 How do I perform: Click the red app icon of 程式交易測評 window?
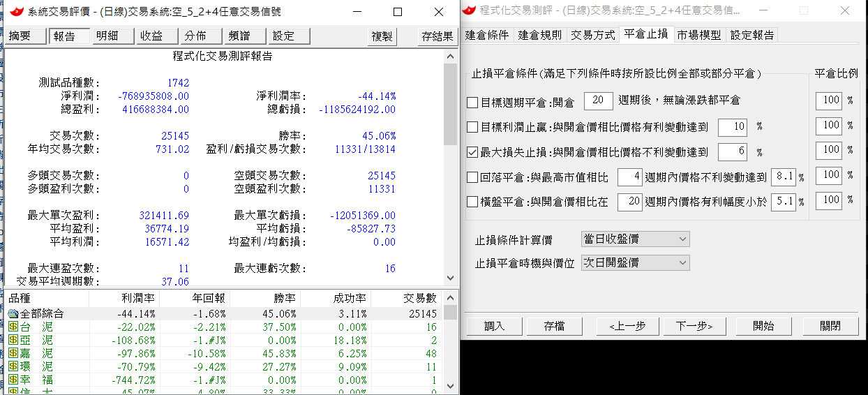click(x=470, y=10)
